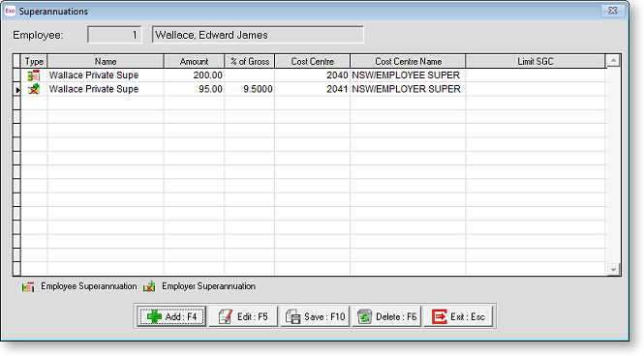Click the scroll down arrow in the grid
644x356 pixels.
[613, 270]
